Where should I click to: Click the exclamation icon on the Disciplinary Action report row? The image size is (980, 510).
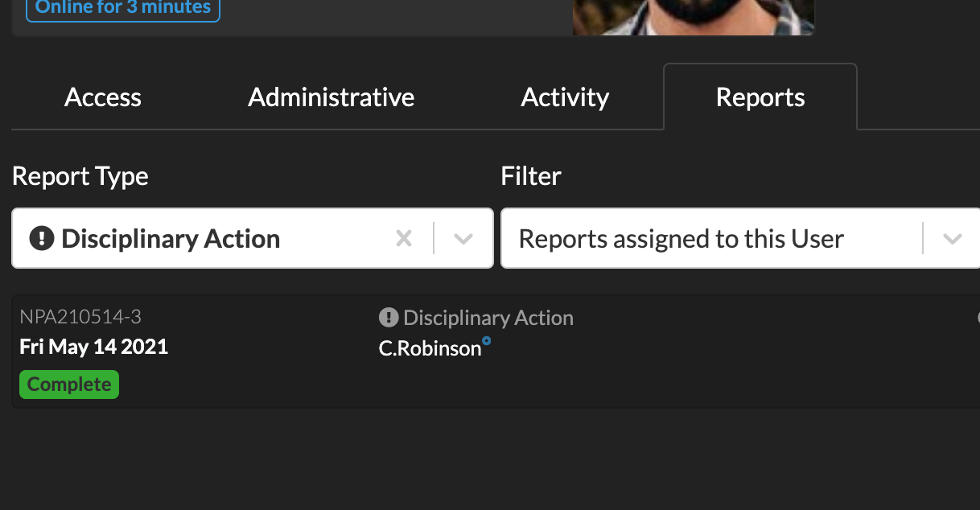tap(387, 317)
